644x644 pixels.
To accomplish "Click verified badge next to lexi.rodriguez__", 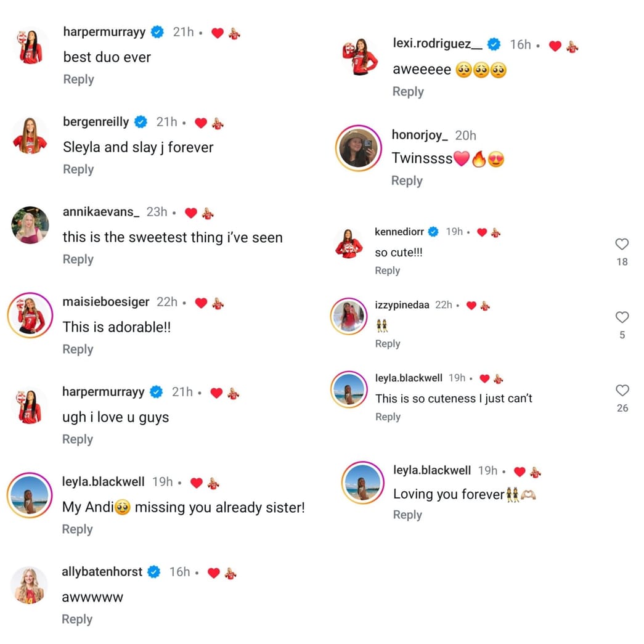I will point(494,44).
